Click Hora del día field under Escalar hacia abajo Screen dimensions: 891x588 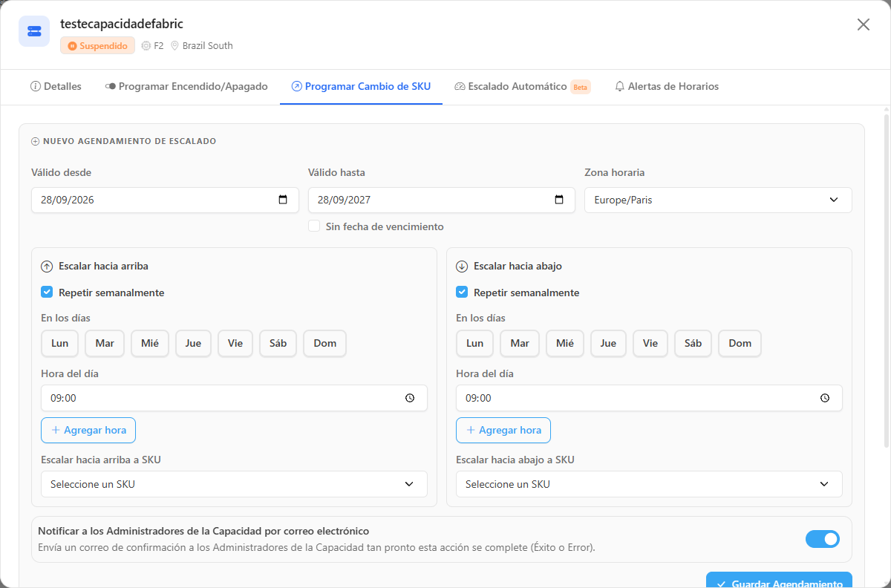coord(649,398)
